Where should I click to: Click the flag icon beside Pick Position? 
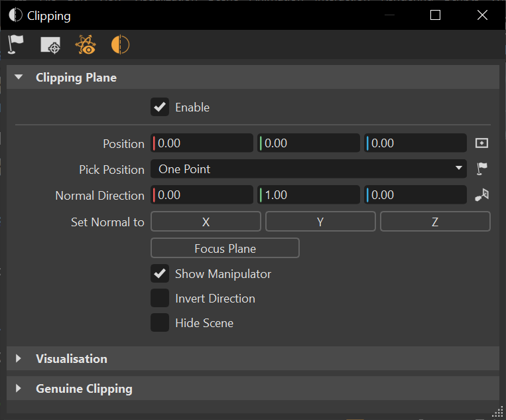[482, 169]
